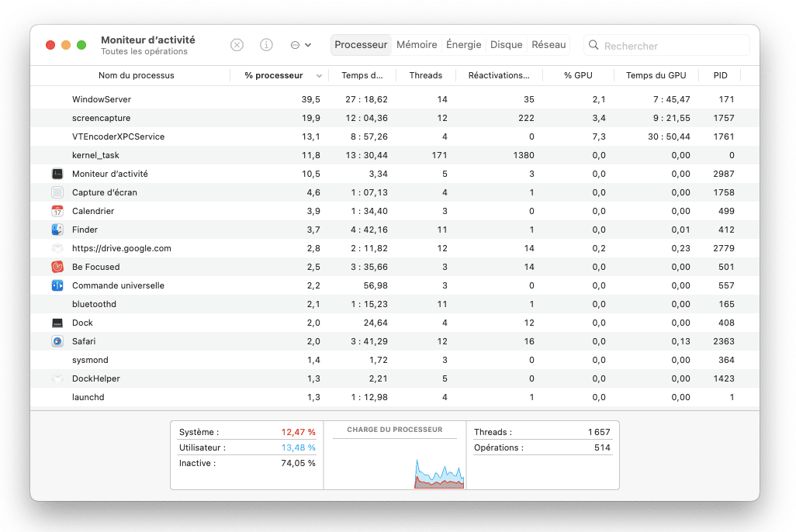Viewport: 796px width, 532px height.
Task: Sort by the Threads column header
Action: click(x=425, y=75)
